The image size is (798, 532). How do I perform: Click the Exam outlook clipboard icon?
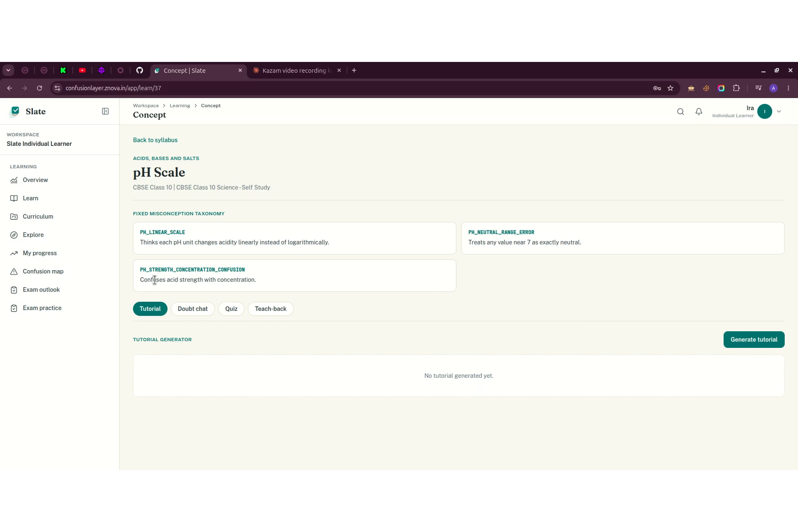click(14, 290)
